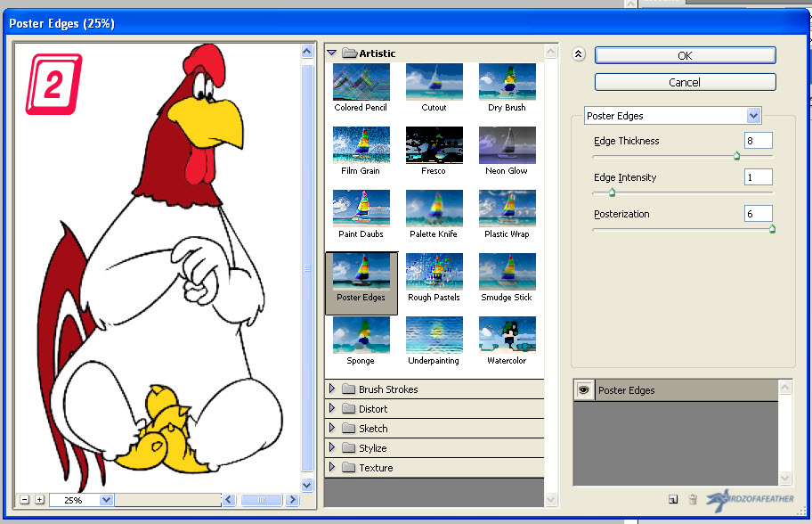Click the preview horizontal scroll left arrow
The width and height of the screenshot is (812, 524).
230,500
